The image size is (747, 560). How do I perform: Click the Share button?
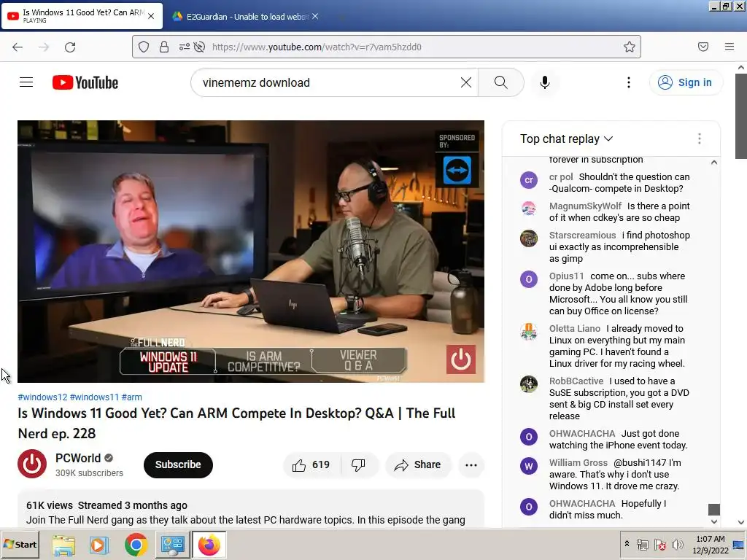coord(418,464)
